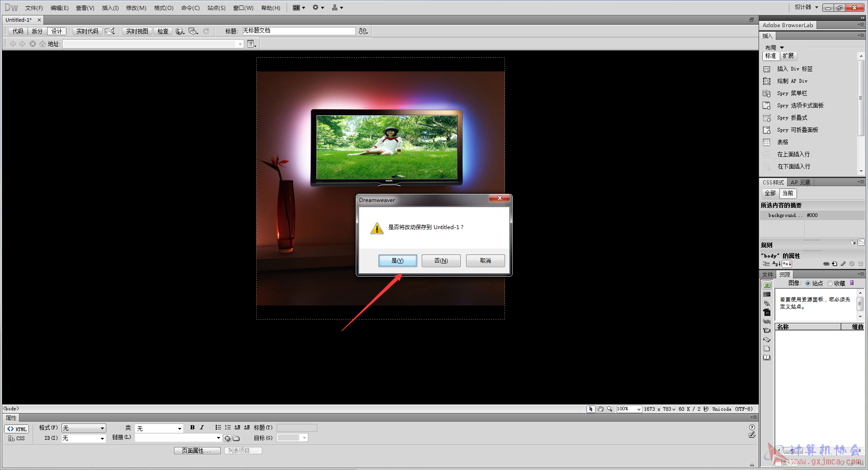Select the Favorites radio button
This screenshot has width=868, height=470.
[830, 284]
